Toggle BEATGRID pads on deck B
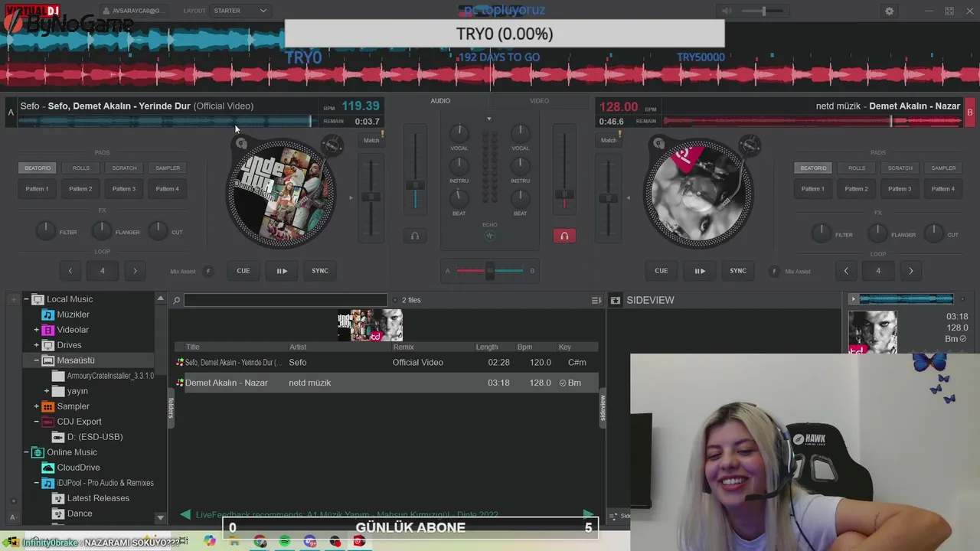The image size is (980, 551). coord(813,168)
